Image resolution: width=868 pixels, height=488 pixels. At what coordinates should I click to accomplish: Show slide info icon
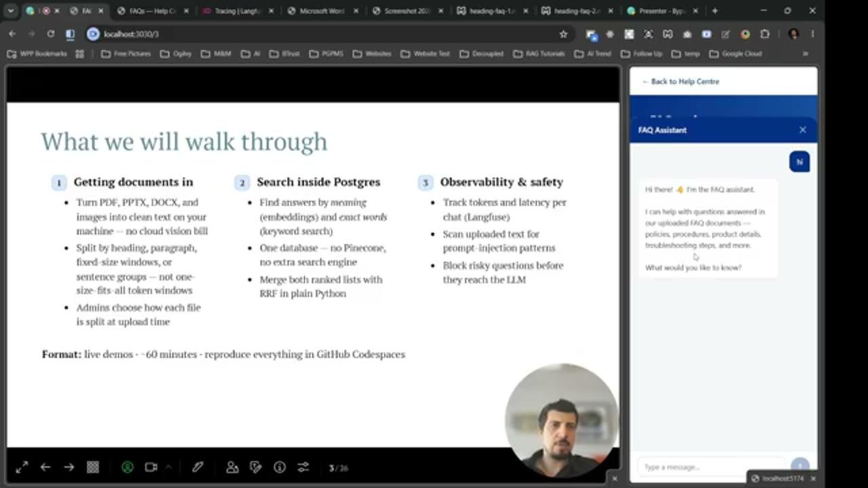(x=279, y=467)
